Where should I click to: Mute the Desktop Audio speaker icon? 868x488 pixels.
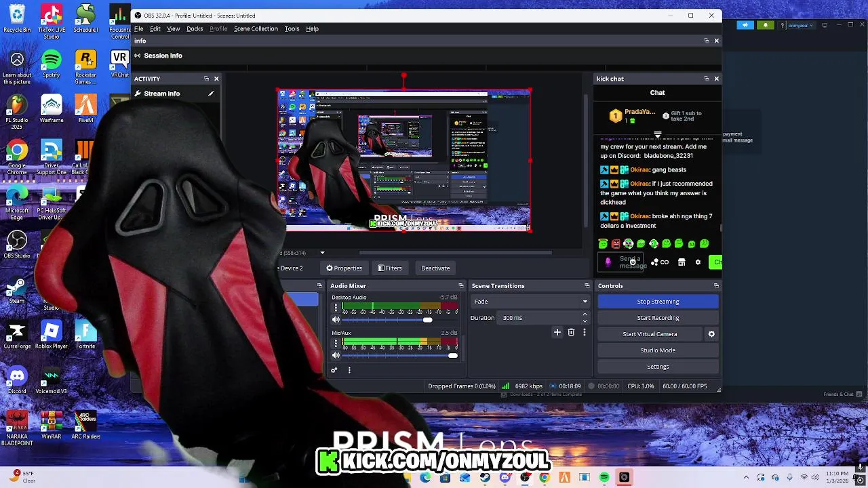tap(336, 319)
